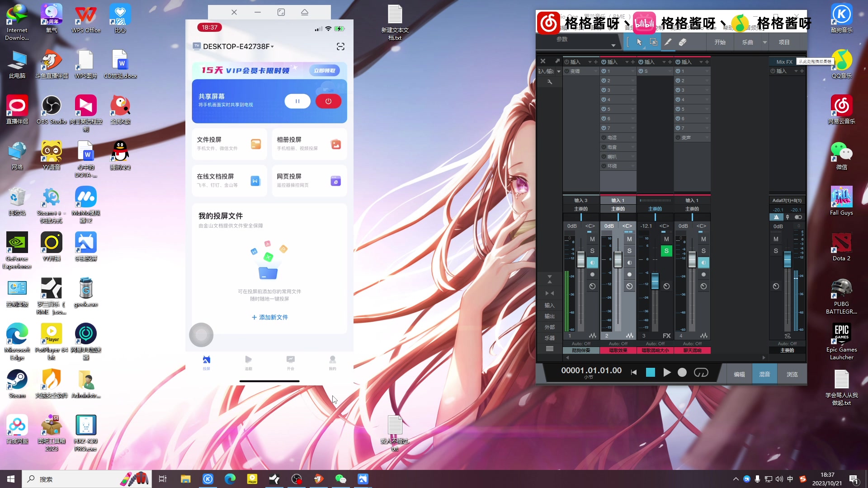Open 环绕 plug-in dropdown arrow
This screenshot has height=488, width=868.
[x=632, y=166]
